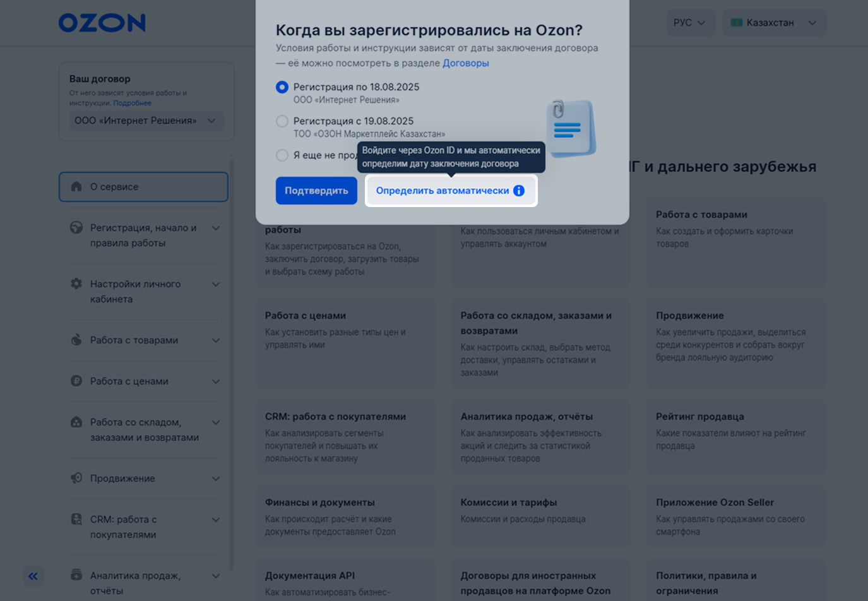This screenshot has width=868, height=601.
Task: Expand CRM: работа с покупателями sidebar chevron
Action: click(x=216, y=520)
